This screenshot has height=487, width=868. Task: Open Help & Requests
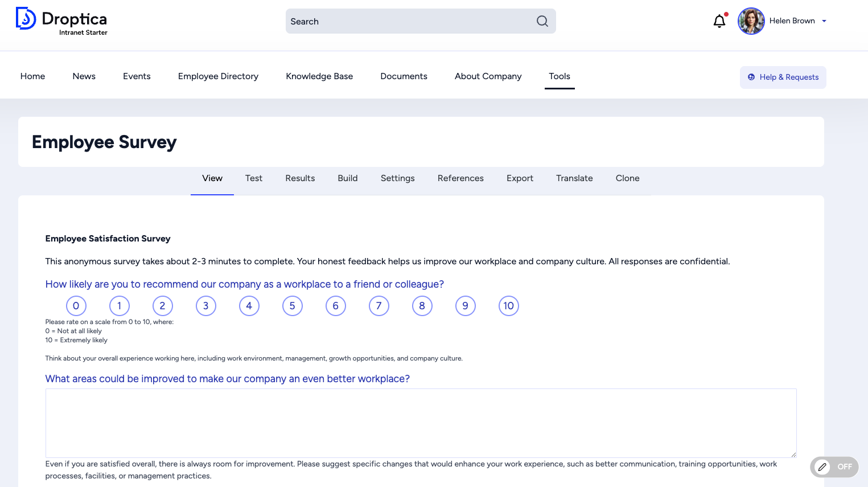(783, 77)
